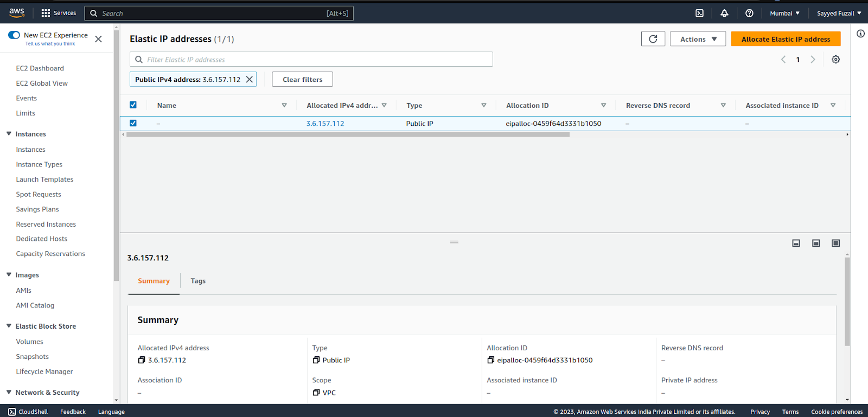868x417 pixels.
Task: Open the Services grid menu
Action: point(59,13)
